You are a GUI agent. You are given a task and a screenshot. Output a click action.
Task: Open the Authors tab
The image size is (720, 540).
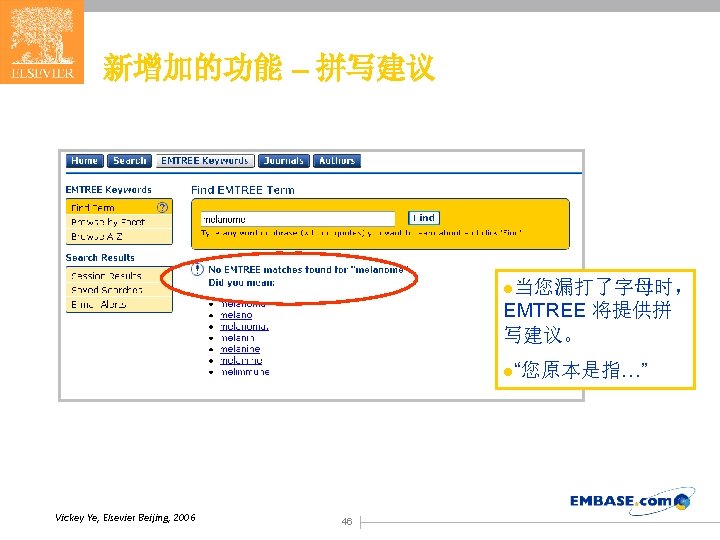[337, 161]
